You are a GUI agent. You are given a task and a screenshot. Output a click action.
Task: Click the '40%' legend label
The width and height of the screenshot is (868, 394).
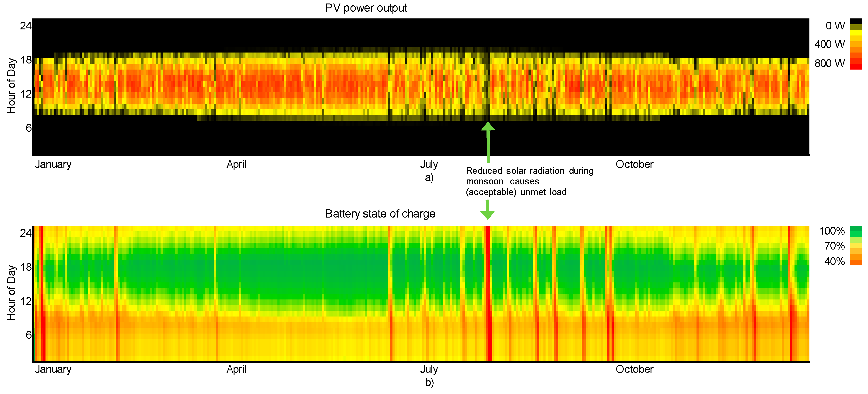(x=834, y=261)
